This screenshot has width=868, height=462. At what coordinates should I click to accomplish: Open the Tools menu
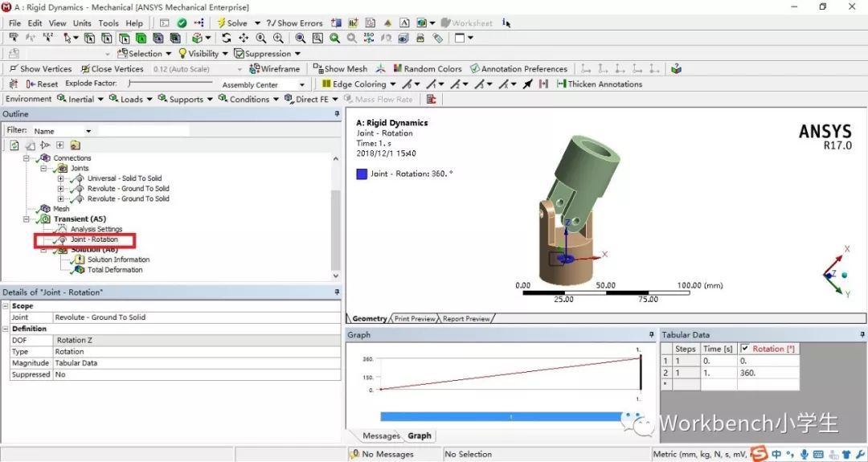[108, 23]
